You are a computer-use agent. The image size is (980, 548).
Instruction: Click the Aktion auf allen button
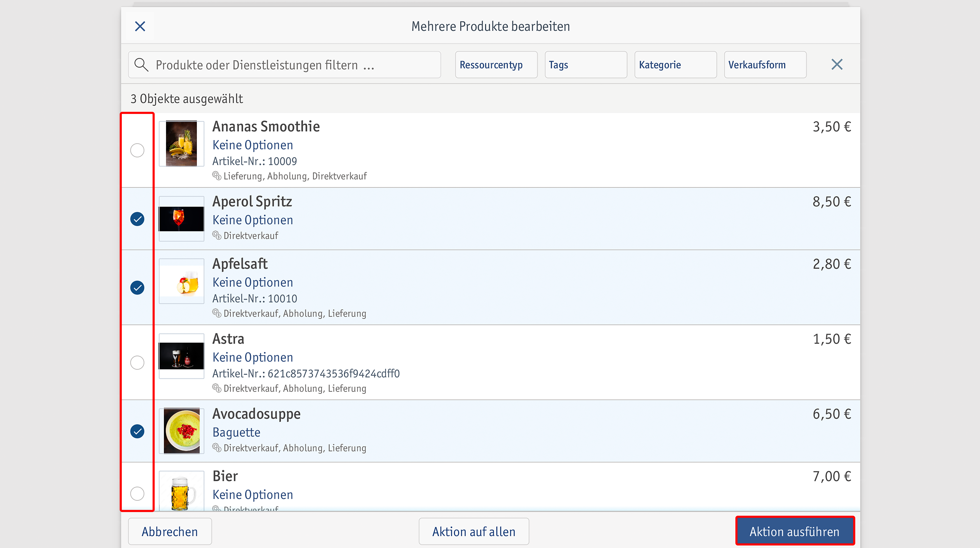pos(474,531)
